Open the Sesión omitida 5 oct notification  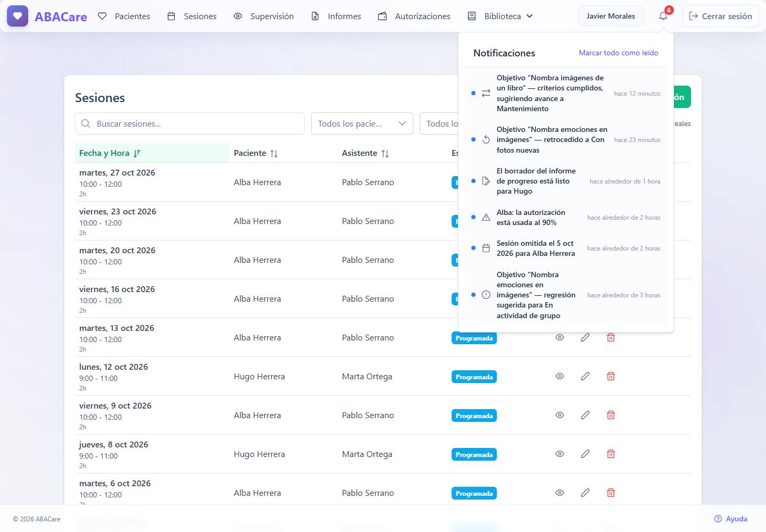(x=566, y=248)
